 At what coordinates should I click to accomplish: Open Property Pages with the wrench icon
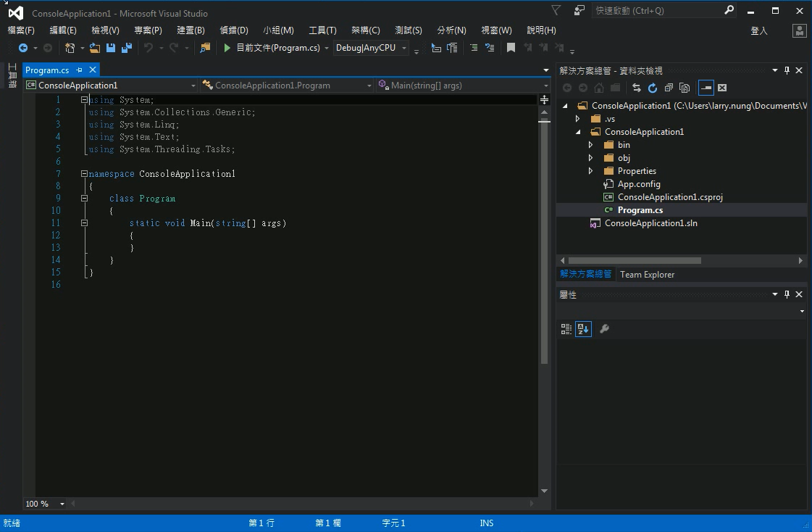click(x=604, y=329)
